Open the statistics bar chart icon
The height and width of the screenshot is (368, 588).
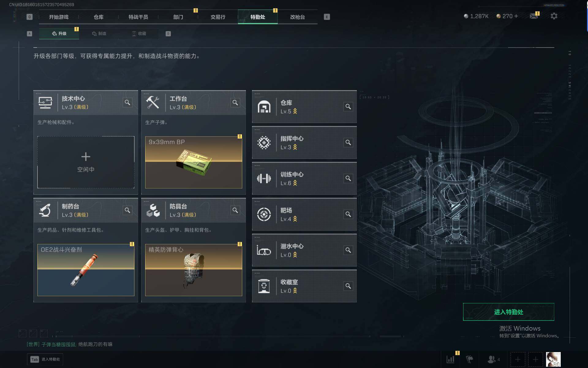coord(450,359)
